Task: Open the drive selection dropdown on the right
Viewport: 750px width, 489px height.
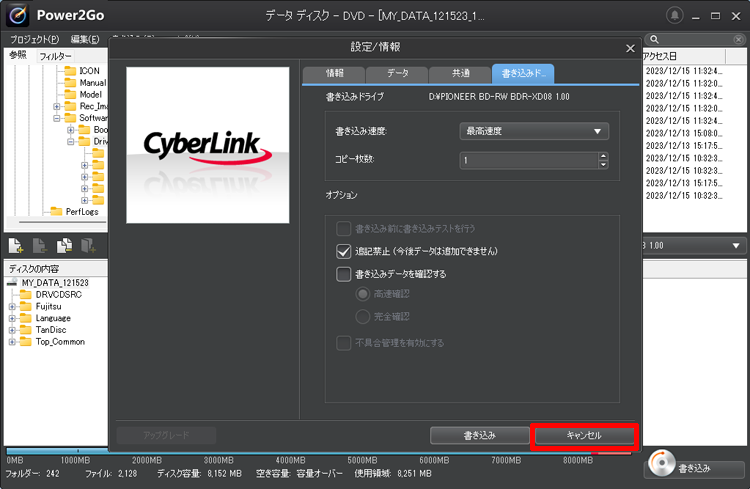Action: pos(737,245)
